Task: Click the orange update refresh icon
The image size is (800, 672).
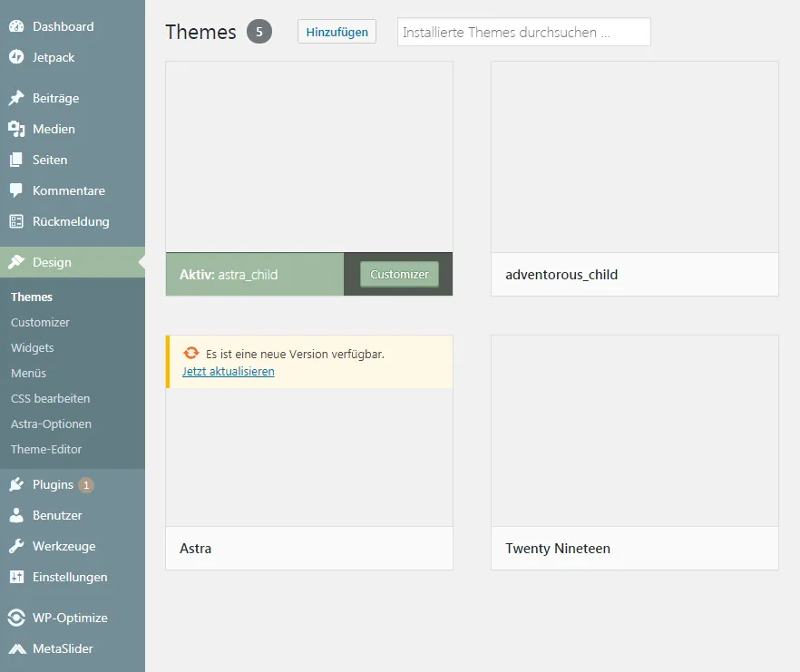Action: 191,353
